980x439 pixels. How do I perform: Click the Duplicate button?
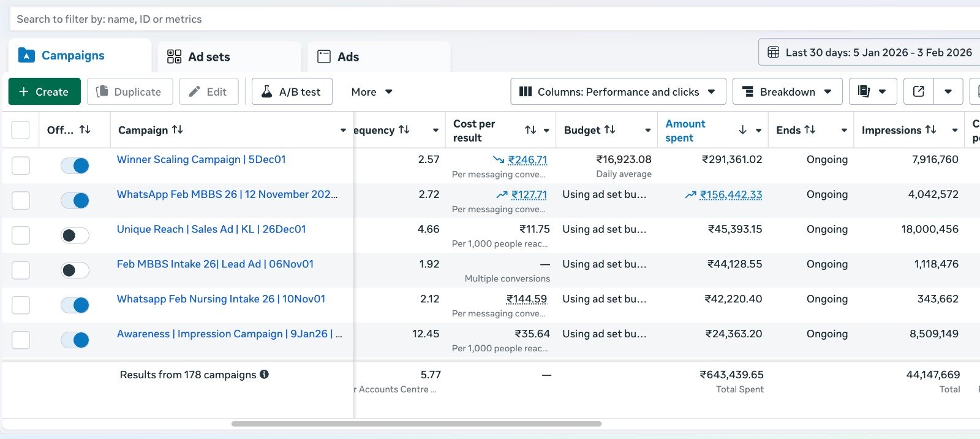(x=130, y=91)
